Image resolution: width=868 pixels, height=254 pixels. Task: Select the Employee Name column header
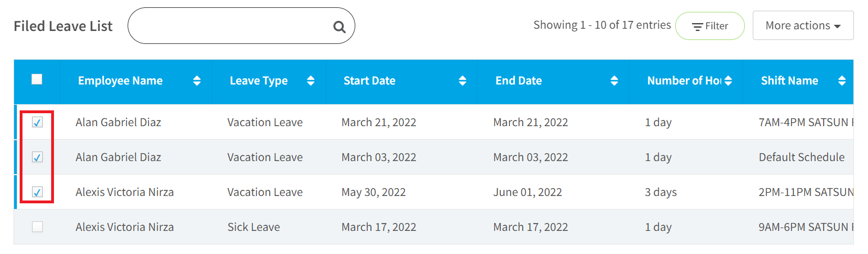coord(120,81)
